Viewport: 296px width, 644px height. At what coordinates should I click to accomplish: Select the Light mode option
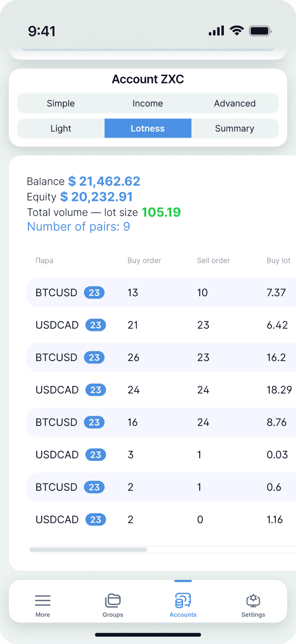(x=61, y=129)
